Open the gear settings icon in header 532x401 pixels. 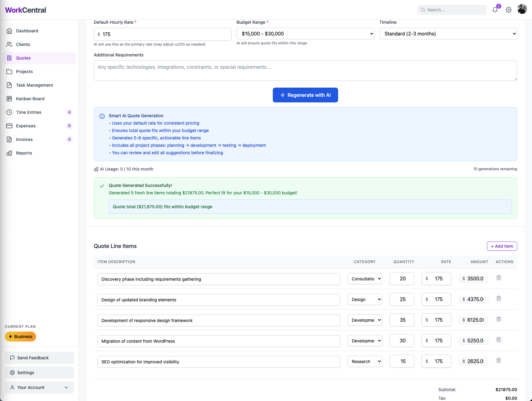click(509, 10)
